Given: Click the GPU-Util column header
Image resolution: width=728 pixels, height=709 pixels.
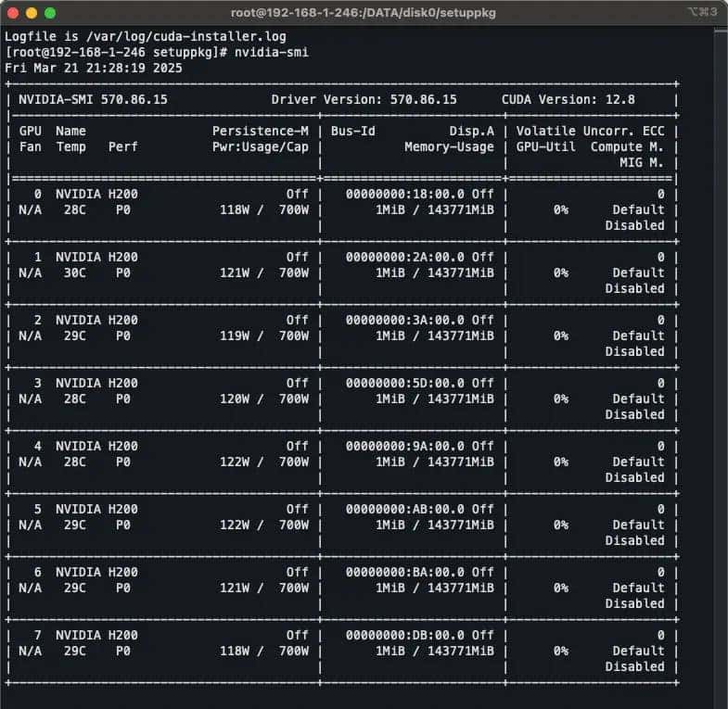Looking at the screenshot, I should pyautogui.click(x=546, y=146).
